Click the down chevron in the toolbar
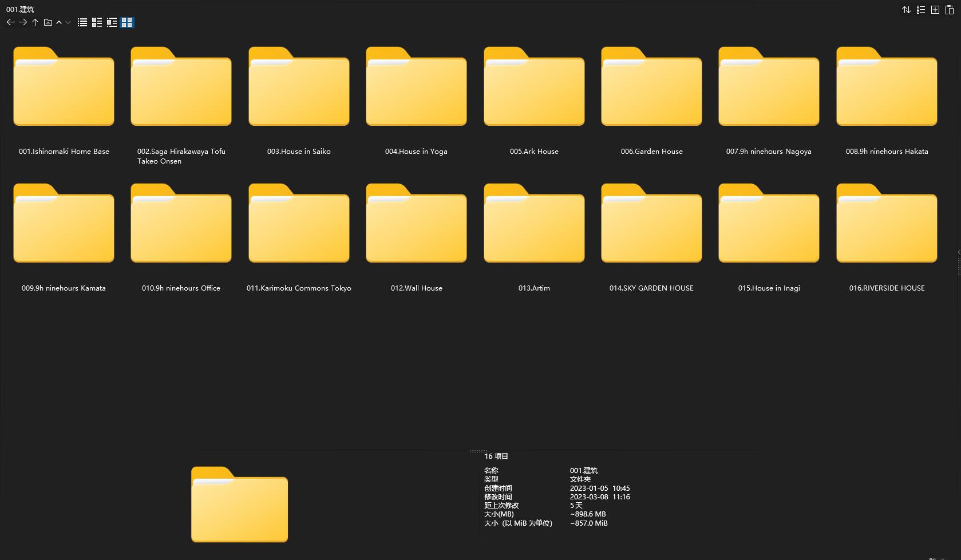This screenshot has height=560, width=961. (68, 22)
